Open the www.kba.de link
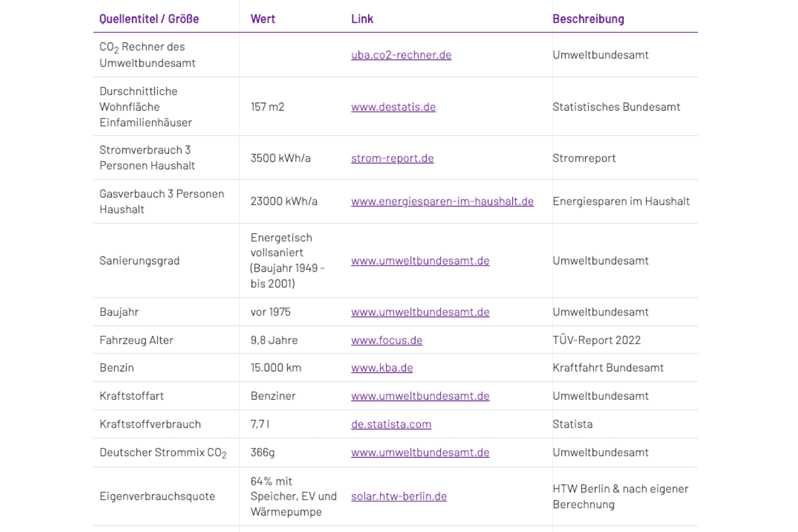 [x=382, y=368]
